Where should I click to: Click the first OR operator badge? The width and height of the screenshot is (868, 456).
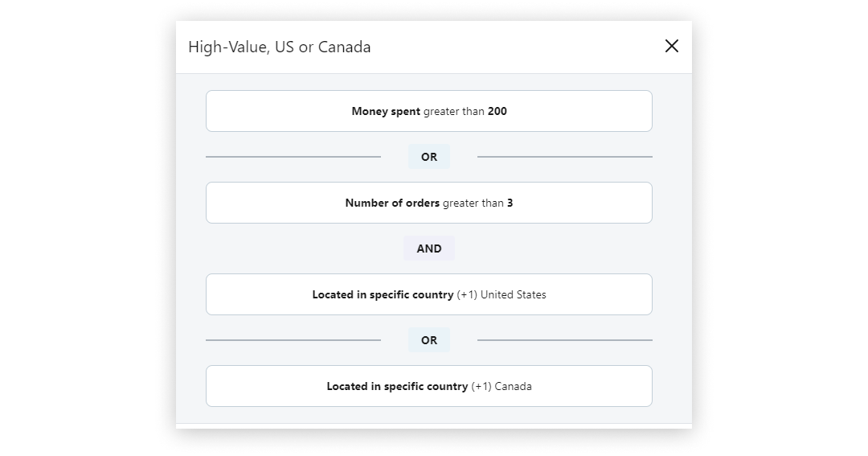[x=429, y=157]
